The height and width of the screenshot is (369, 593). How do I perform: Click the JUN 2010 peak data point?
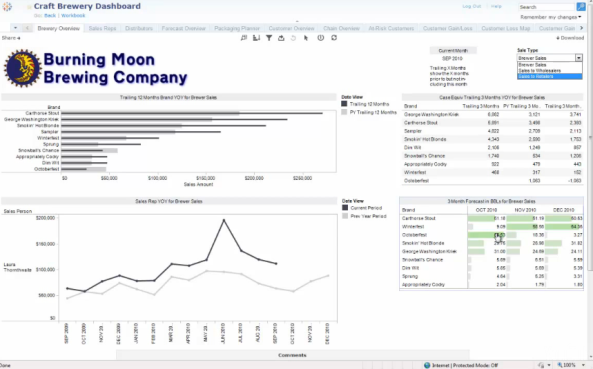coord(224,220)
